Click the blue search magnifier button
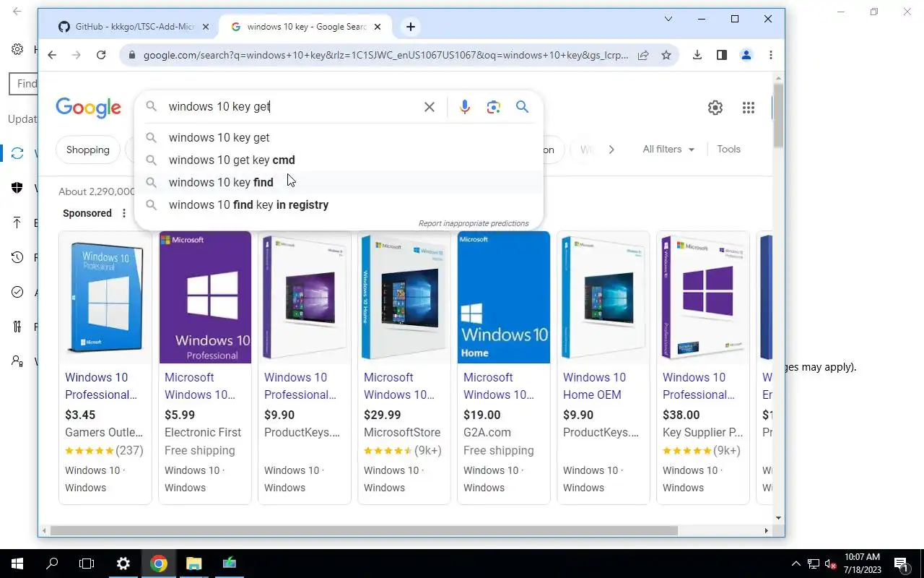Screen dimensions: 924x578 (523, 107)
